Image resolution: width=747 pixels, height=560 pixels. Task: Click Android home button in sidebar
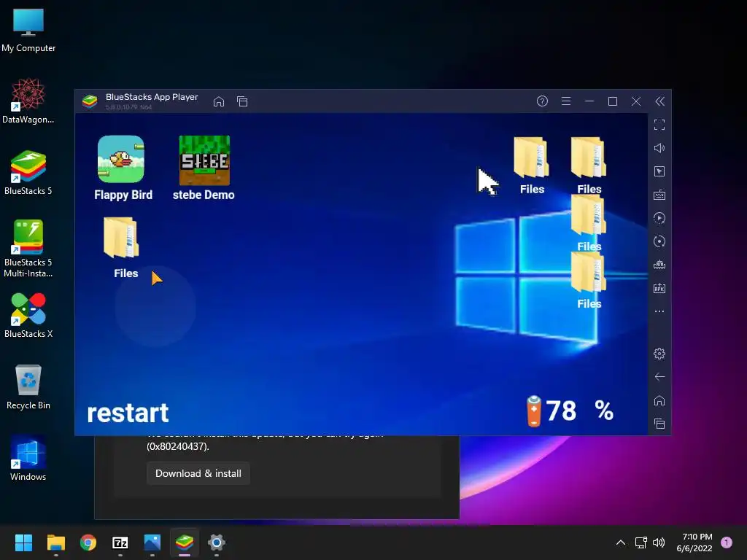[659, 400]
